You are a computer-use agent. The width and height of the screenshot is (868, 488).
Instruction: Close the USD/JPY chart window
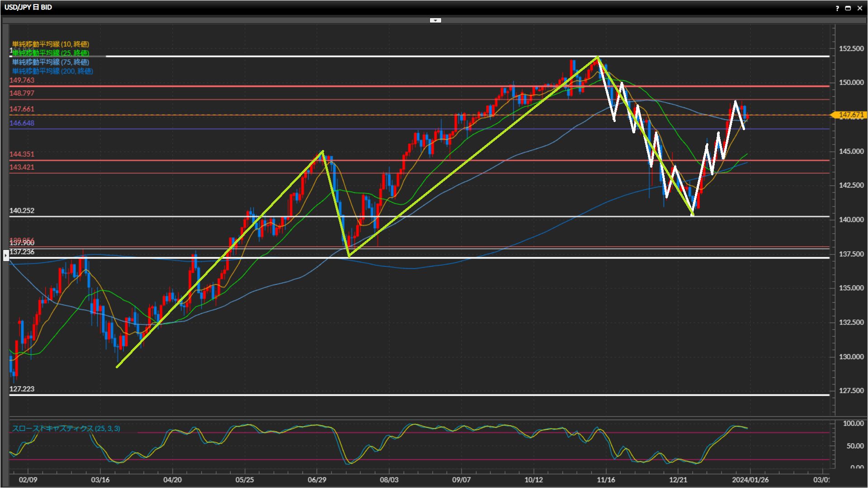[x=859, y=8]
